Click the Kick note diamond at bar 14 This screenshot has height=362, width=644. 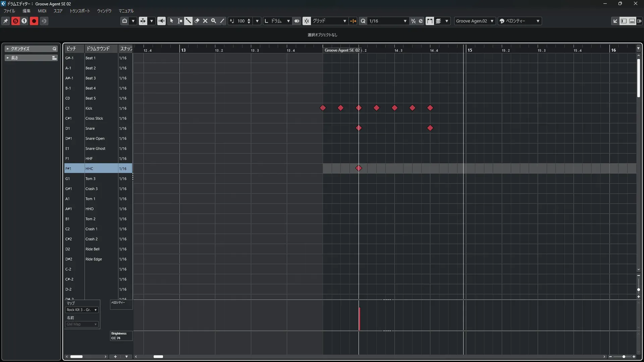(323, 108)
